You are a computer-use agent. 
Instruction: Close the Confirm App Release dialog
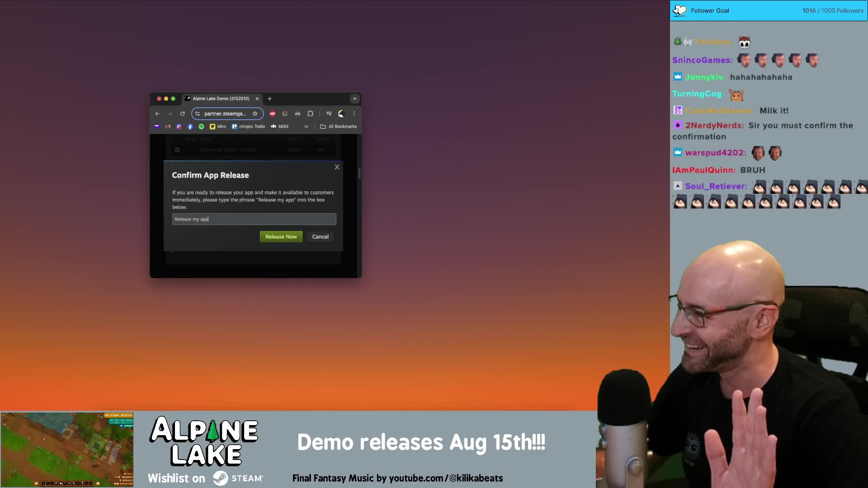click(x=337, y=167)
